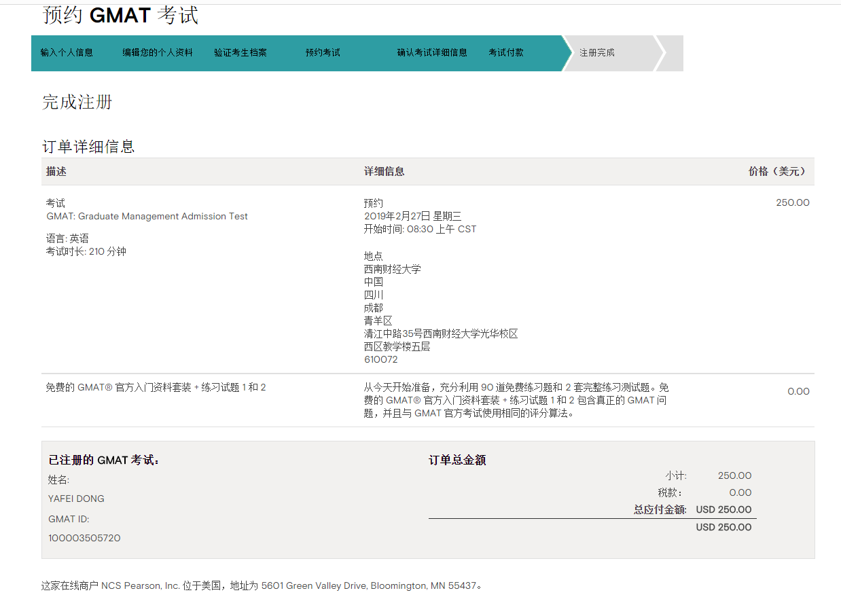Click the 完成注册 heading
The width and height of the screenshot is (841, 616).
click(77, 102)
